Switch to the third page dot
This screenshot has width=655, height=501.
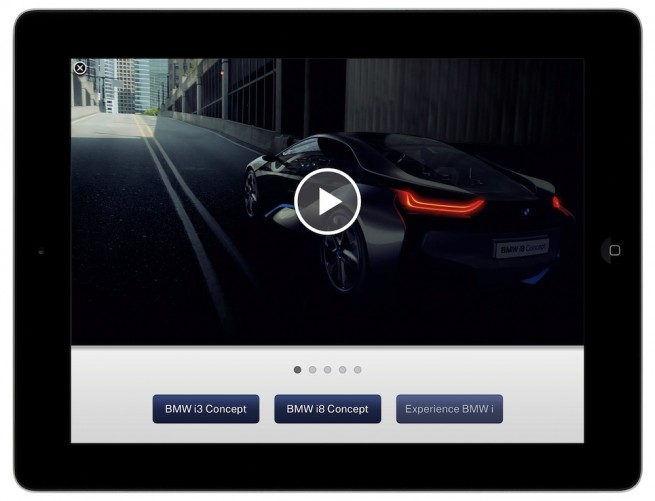[x=327, y=370]
